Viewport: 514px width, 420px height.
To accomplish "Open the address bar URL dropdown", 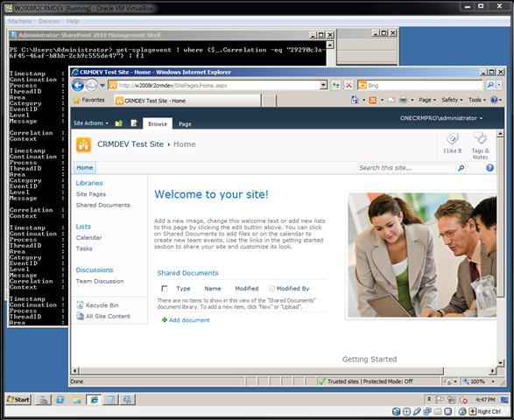I will (x=323, y=85).
